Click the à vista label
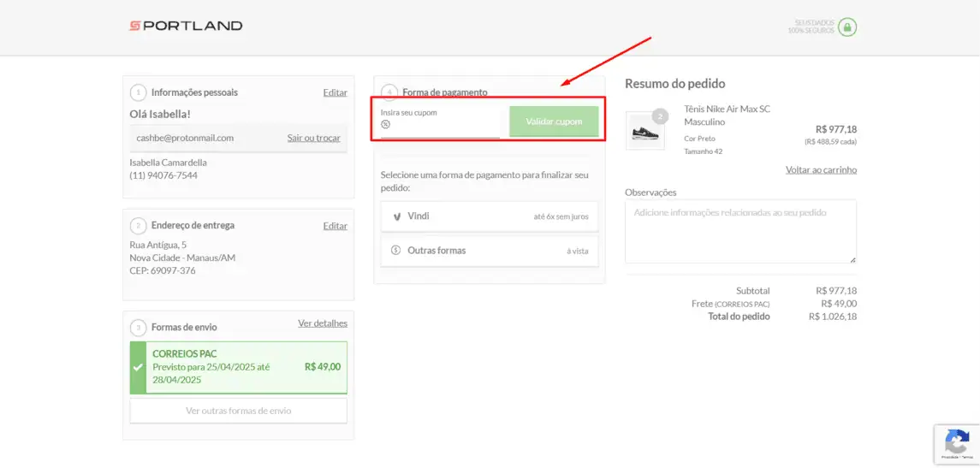 [x=578, y=252]
